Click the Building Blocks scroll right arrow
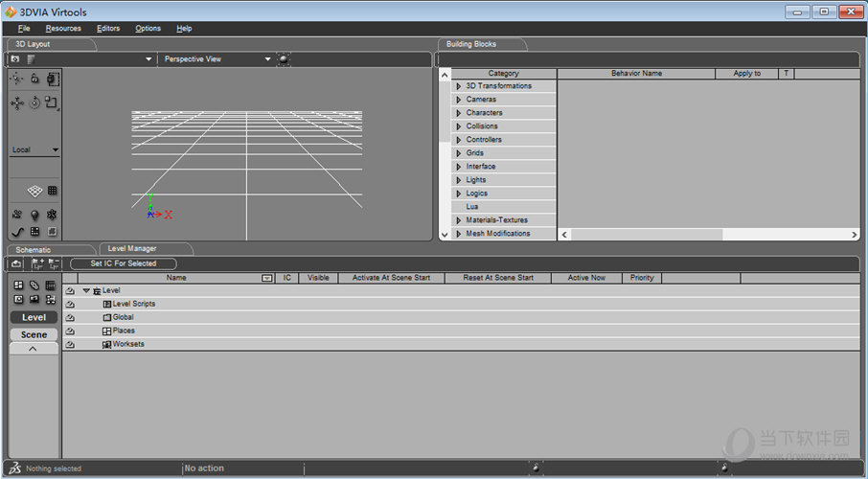 coord(855,235)
